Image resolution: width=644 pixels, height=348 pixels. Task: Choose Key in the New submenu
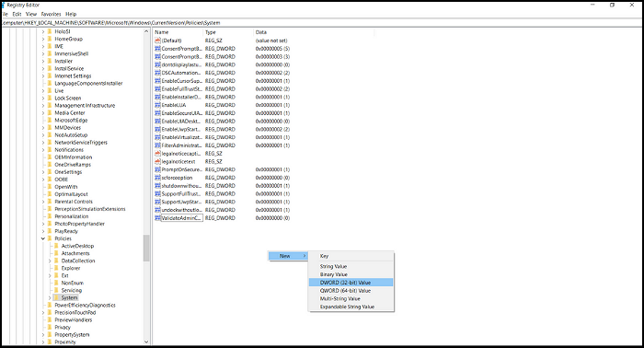(x=351, y=256)
